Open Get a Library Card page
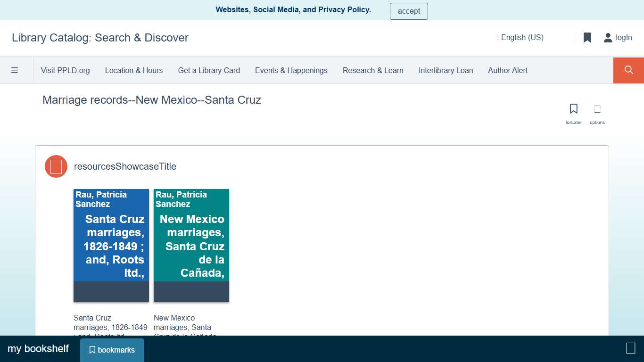 tap(209, 70)
